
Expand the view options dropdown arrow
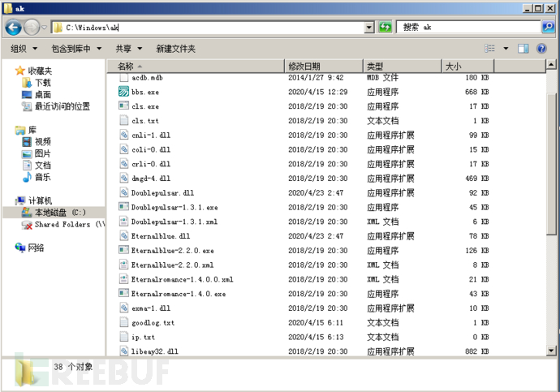[x=506, y=48]
